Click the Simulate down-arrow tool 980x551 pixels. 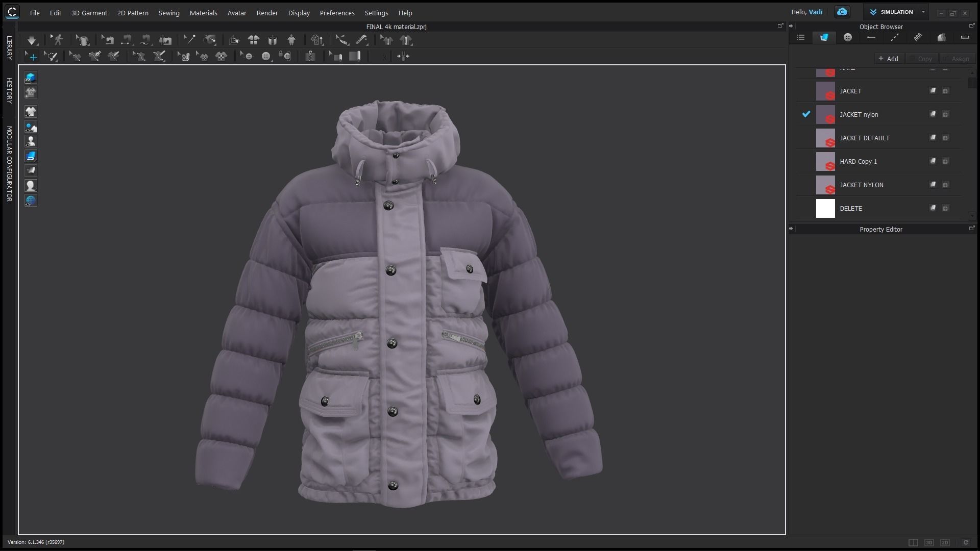32,40
